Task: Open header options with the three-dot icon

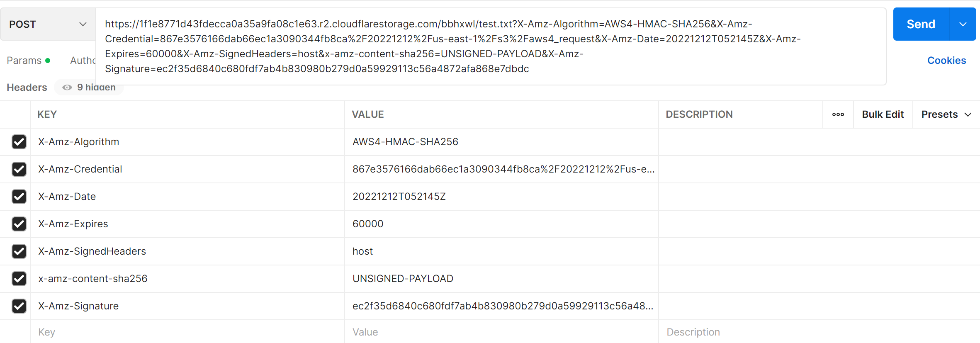Action: click(838, 114)
